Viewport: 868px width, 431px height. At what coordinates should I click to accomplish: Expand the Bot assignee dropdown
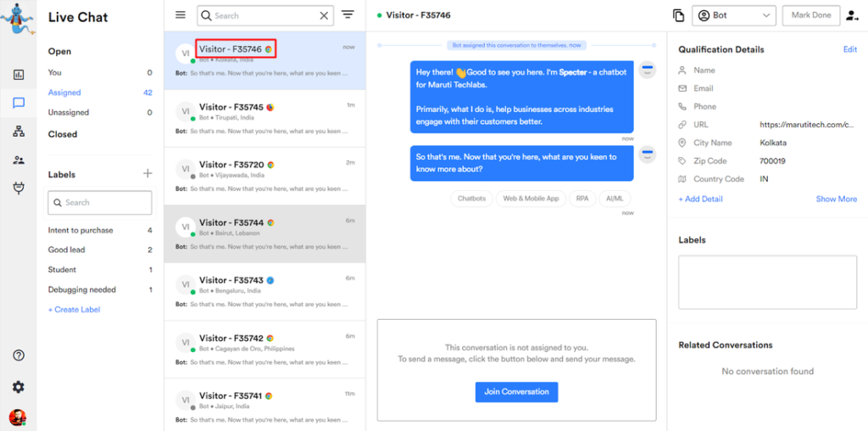tap(734, 15)
